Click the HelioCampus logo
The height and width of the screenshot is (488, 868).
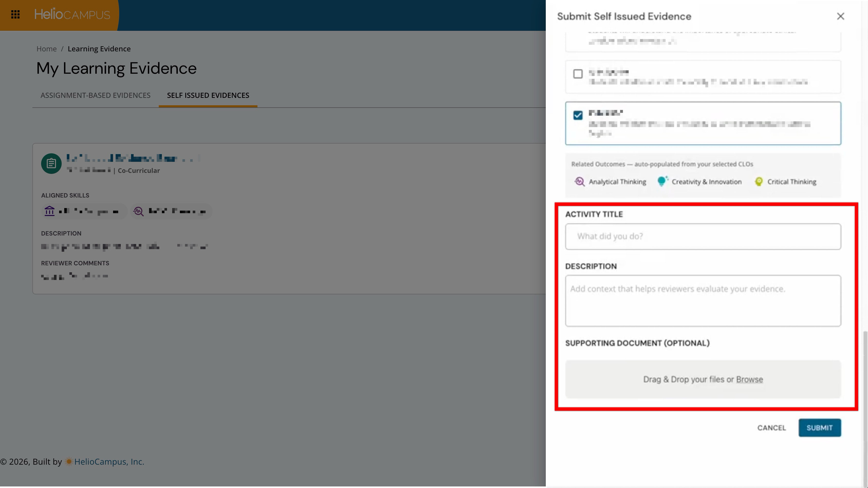click(x=72, y=14)
